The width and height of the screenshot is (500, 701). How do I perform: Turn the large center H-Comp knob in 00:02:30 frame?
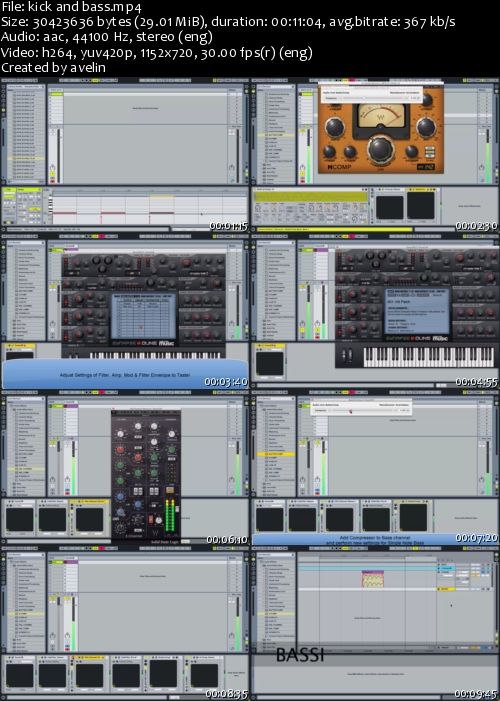click(x=381, y=150)
